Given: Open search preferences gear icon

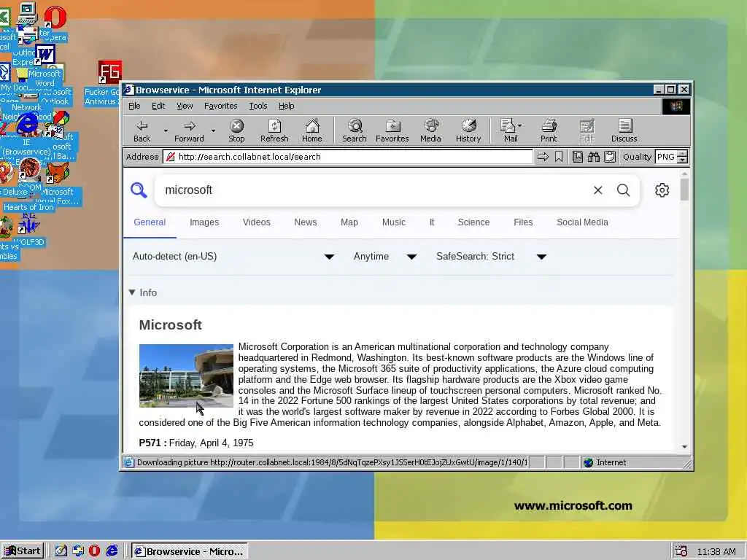Looking at the screenshot, I should click(662, 190).
